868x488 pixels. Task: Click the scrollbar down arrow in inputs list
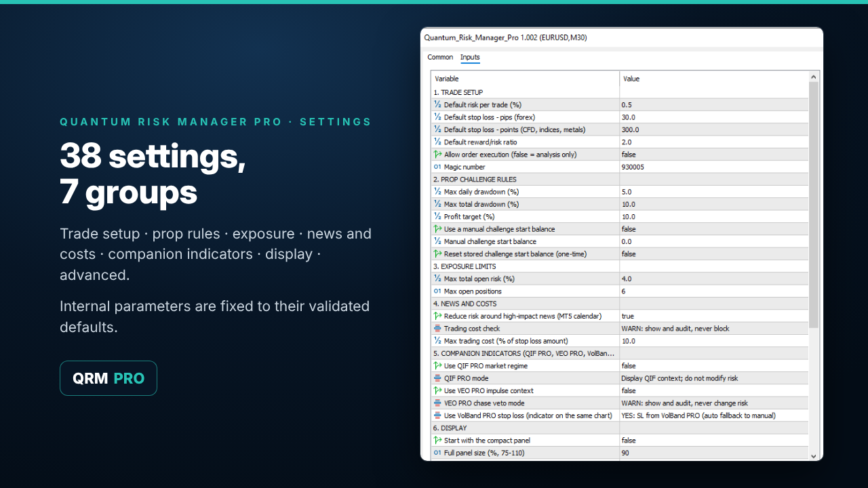(814, 456)
